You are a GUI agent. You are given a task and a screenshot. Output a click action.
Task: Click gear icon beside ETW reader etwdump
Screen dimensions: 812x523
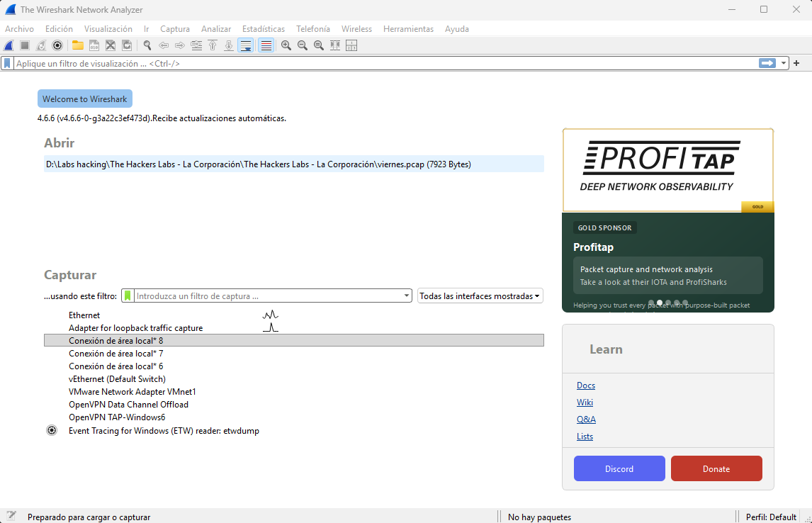point(52,430)
